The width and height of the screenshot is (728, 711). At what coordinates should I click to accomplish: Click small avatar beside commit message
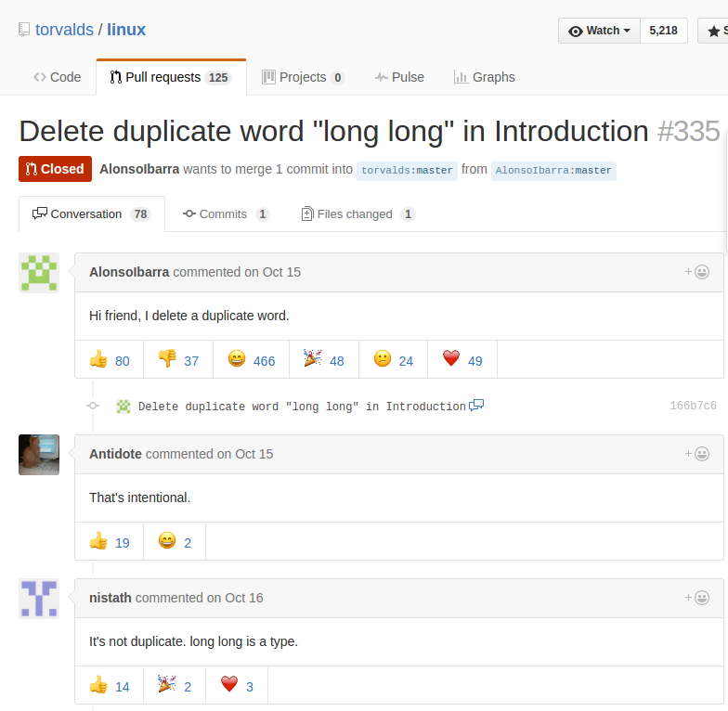coord(123,407)
